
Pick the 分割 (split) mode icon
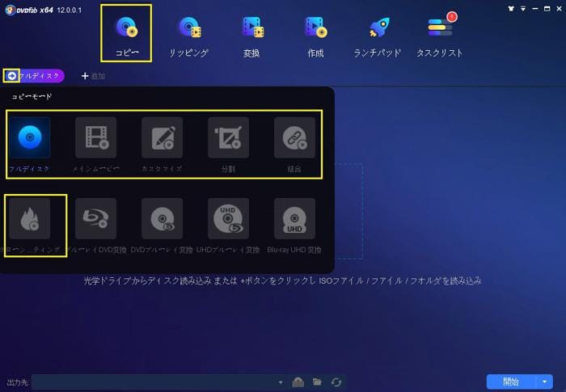[x=228, y=138]
